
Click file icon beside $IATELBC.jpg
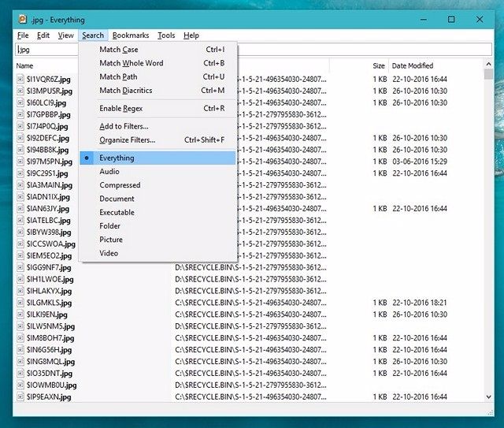coord(20,221)
